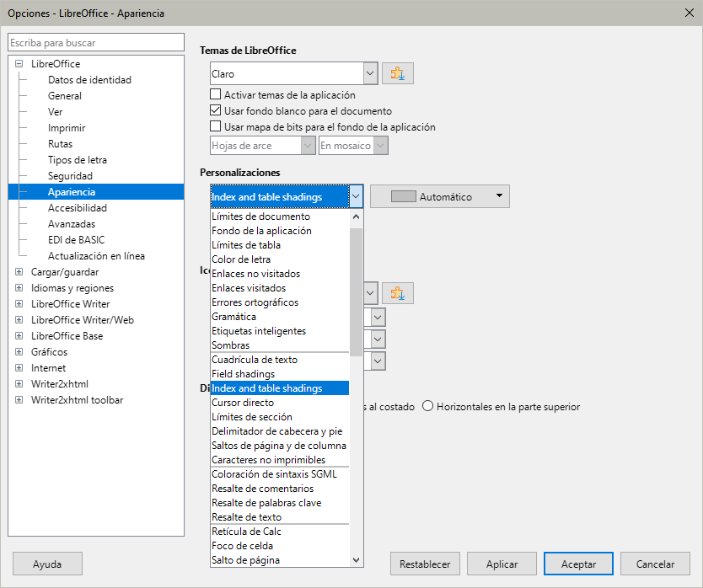
Task: Pick 'Retícula de Calc' list entry
Action: tap(246, 532)
